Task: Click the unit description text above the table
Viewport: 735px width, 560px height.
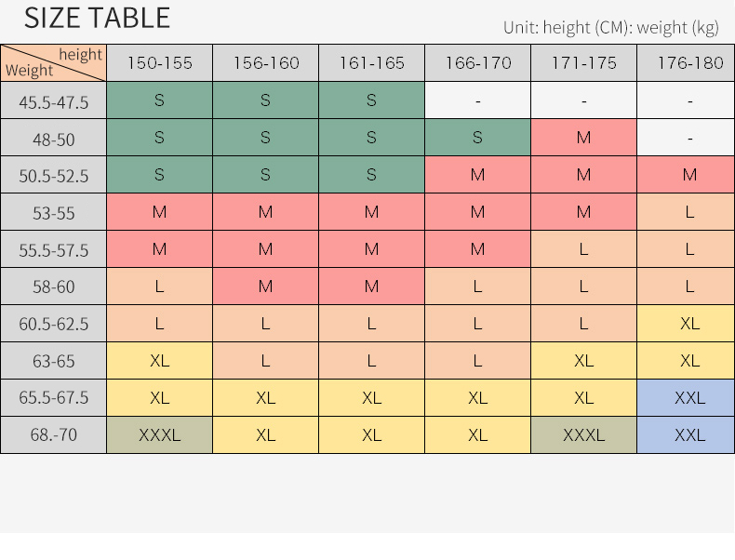Action: pos(610,27)
